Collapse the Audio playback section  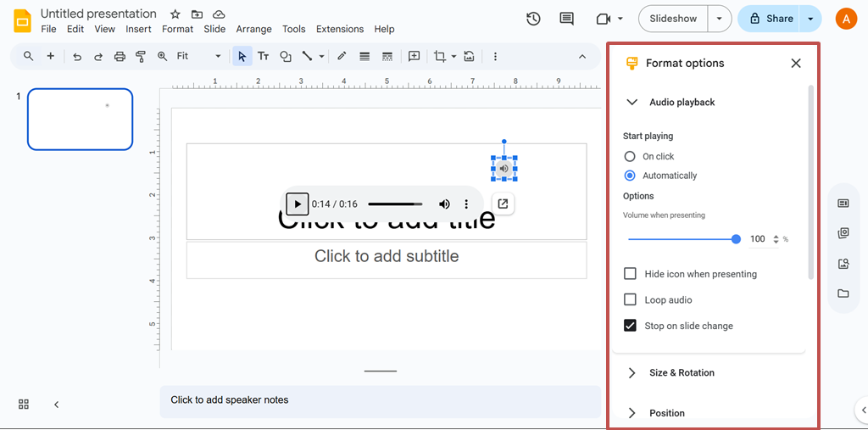pyautogui.click(x=631, y=102)
